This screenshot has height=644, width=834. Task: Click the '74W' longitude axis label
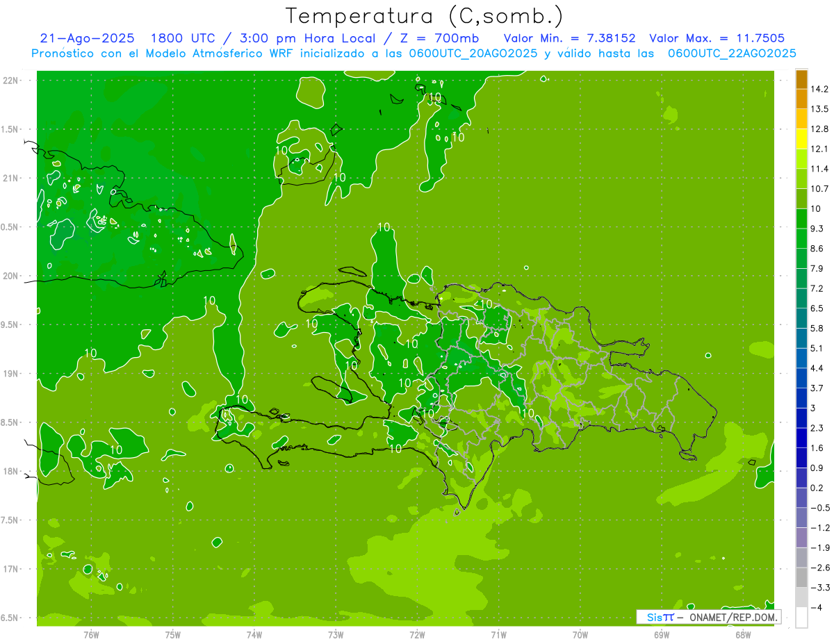pos(254,634)
